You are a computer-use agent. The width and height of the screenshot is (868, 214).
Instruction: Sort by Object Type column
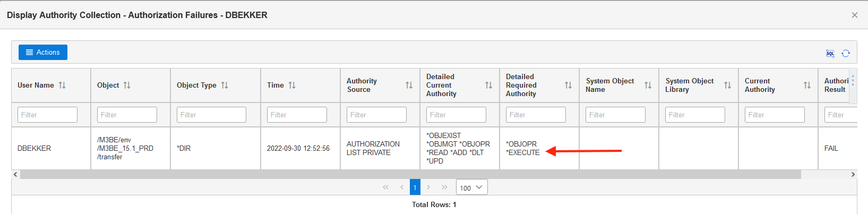(x=225, y=85)
